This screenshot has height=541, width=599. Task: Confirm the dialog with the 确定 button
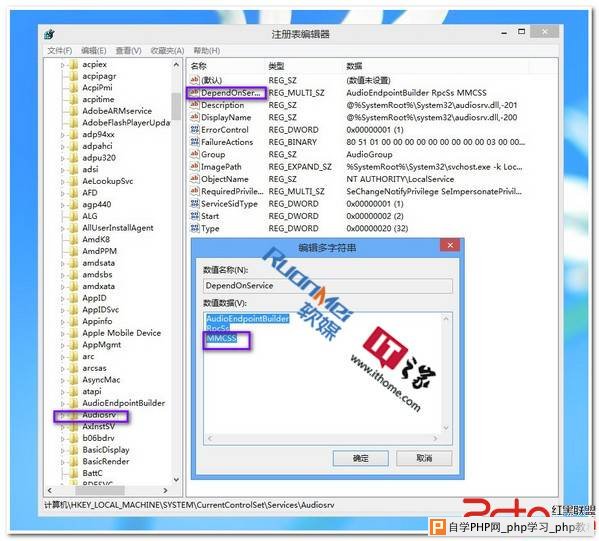tap(360, 458)
